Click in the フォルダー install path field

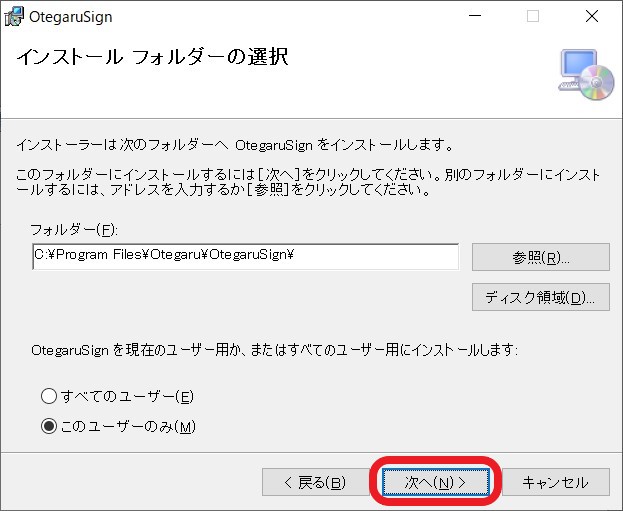(x=245, y=257)
